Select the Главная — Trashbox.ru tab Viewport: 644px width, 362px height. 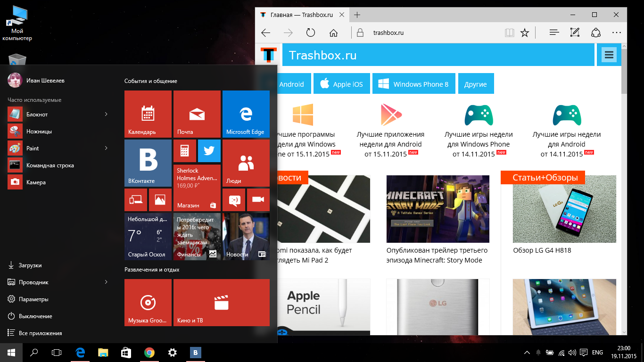(302, 15)
